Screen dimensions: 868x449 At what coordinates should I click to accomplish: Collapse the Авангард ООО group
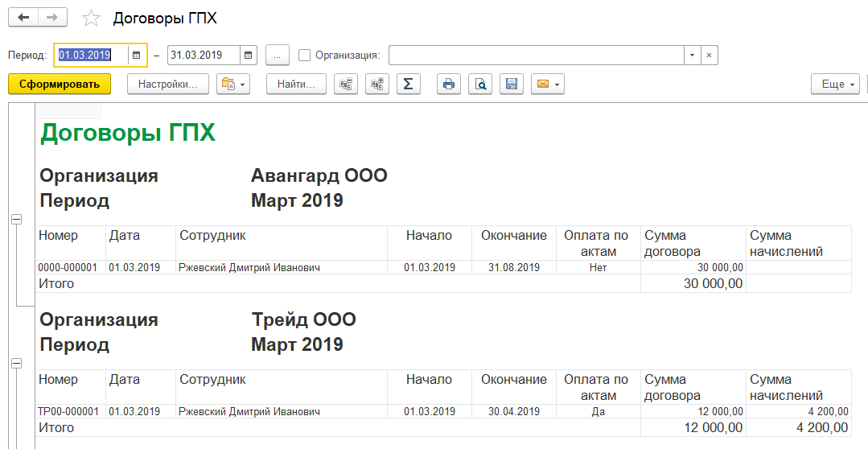pos(16,219)
